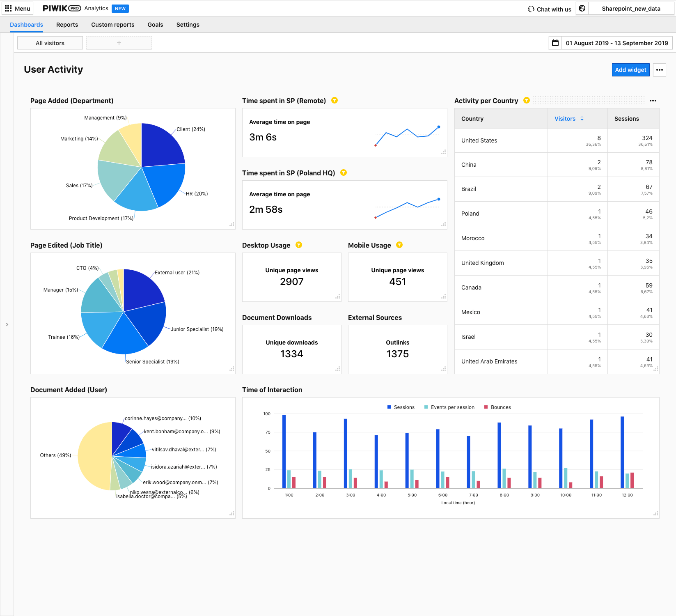Open the Settings tab

[x=188, y=25]
